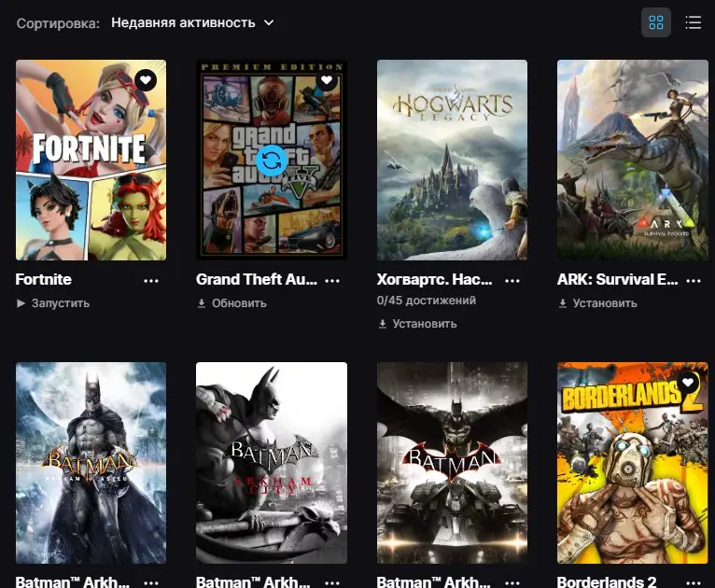Image resolution: width=715 pixels, height=588 pixels.
Task: Click Установить under ARK: Survival
Action: tap(597, 303)
